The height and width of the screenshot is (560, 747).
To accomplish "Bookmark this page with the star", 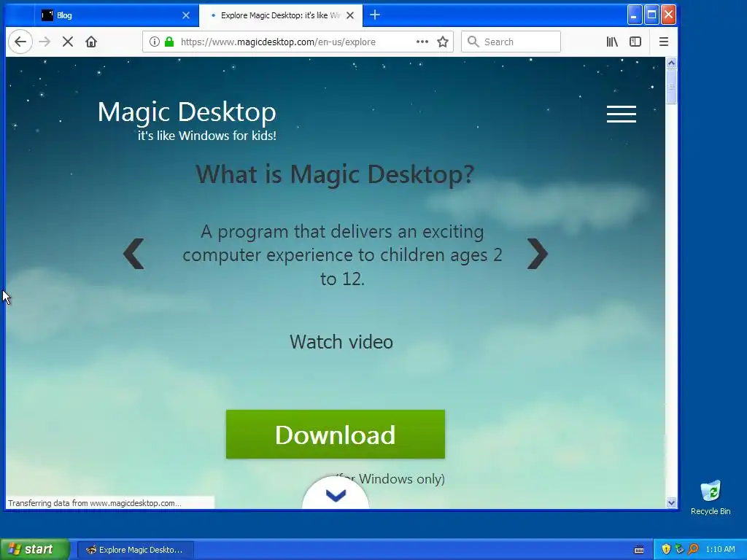I will (x=443, y=42).
